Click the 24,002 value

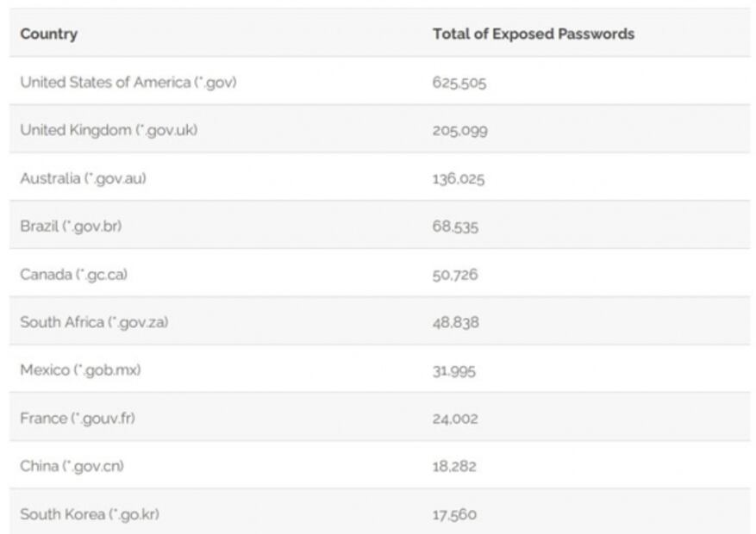click(455, 419)
